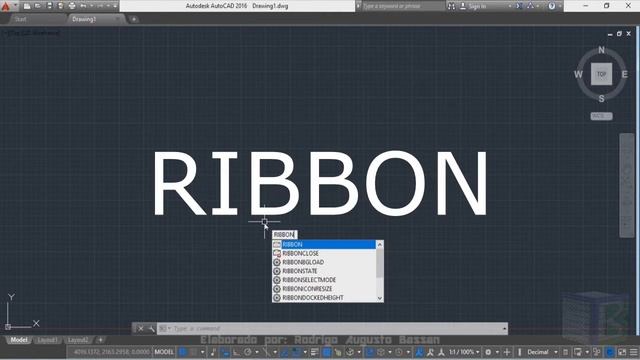Screen dimensions: 640x360
Task: Open status bar Customization menu icon
Action: 633,352
